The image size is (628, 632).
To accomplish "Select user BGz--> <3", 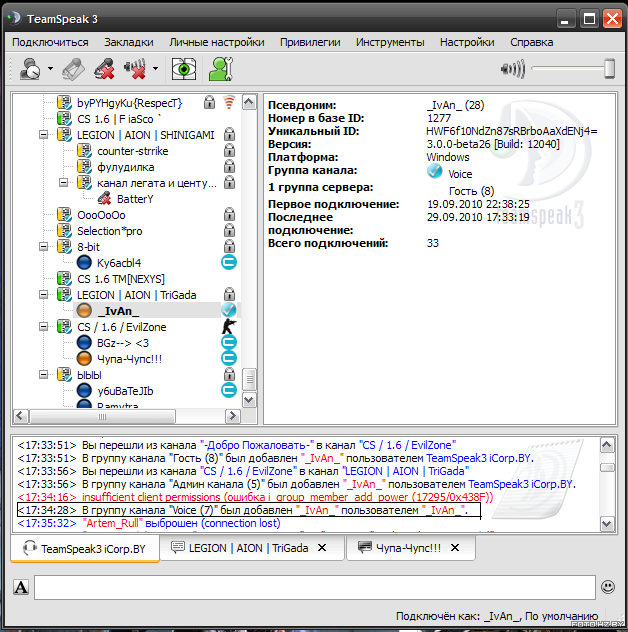I will 123,343.
